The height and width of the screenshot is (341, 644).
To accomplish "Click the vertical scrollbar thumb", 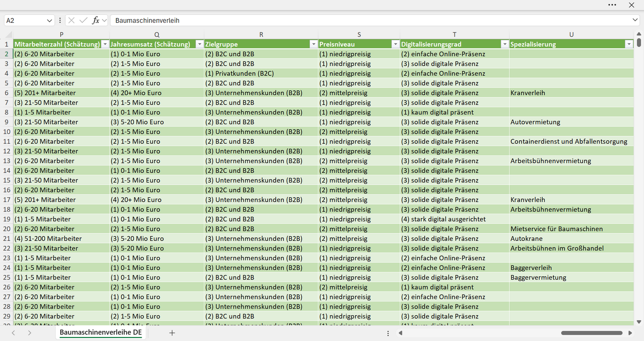I will 639,43.
